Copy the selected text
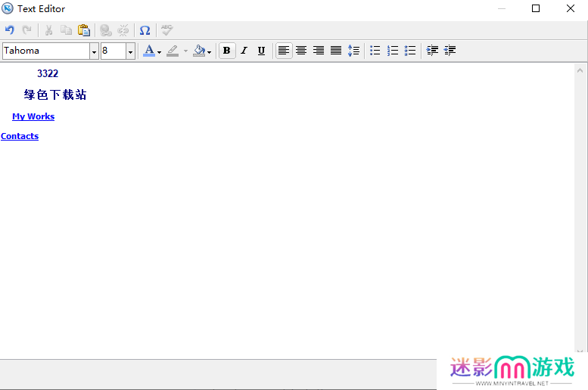Viewport: 588px width, 390px height. pyautogui.click(x=67, y=30)
